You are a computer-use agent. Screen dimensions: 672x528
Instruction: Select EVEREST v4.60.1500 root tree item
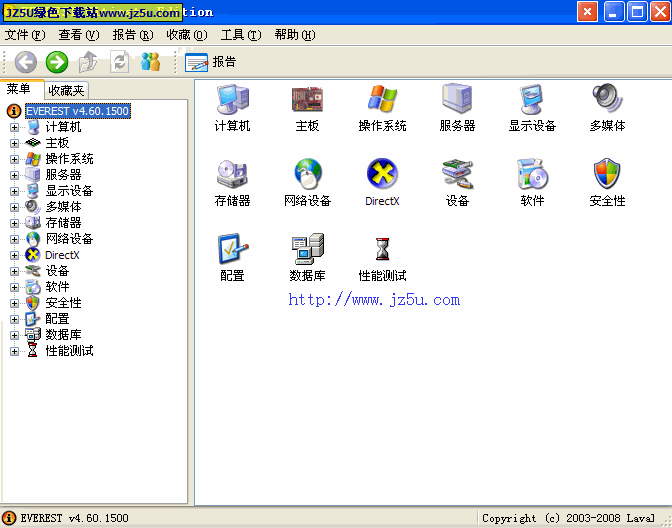tap(78, 111)
